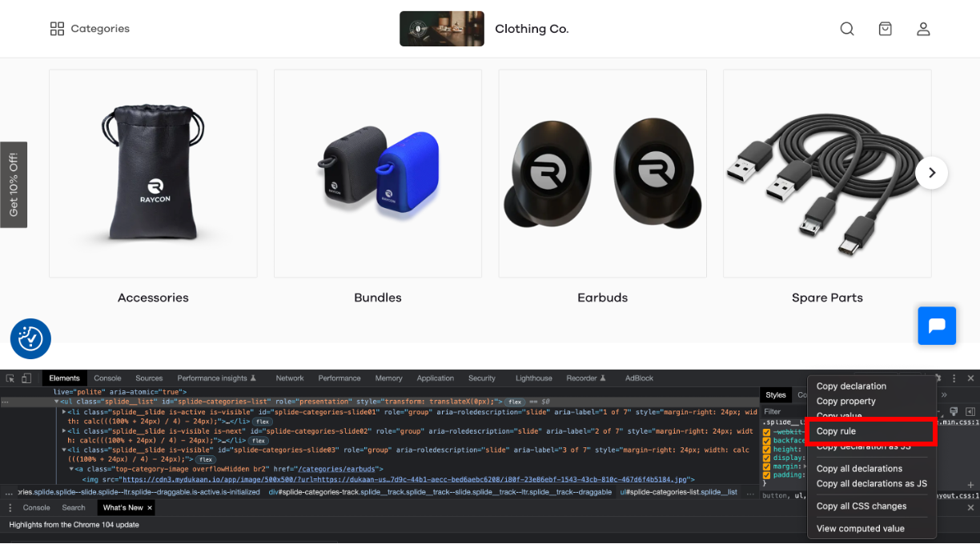Open the user account icon
This screenshot has height=544, width=980.
923,29
